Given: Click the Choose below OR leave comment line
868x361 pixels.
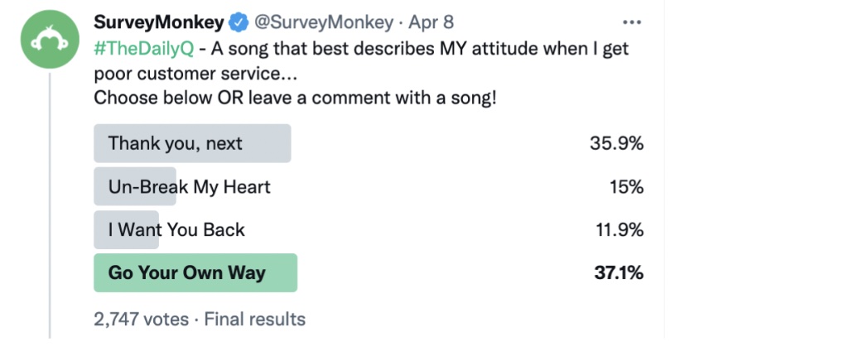Looking at the screenshot, I should (295, 98).
